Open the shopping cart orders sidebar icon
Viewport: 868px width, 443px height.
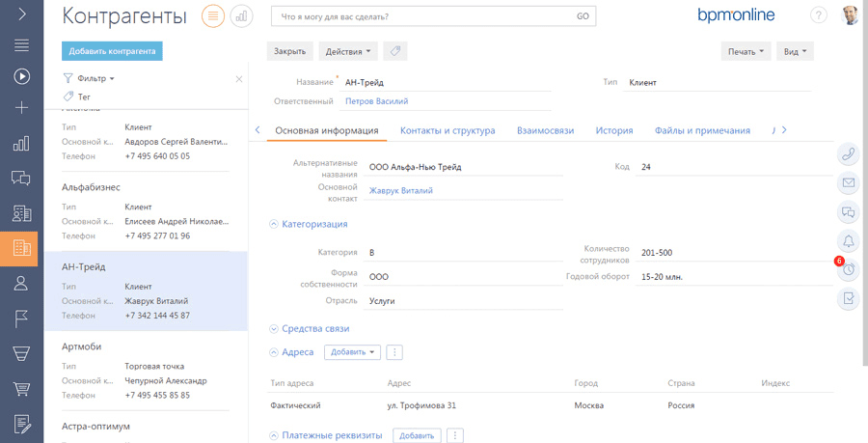coord(21,389)
